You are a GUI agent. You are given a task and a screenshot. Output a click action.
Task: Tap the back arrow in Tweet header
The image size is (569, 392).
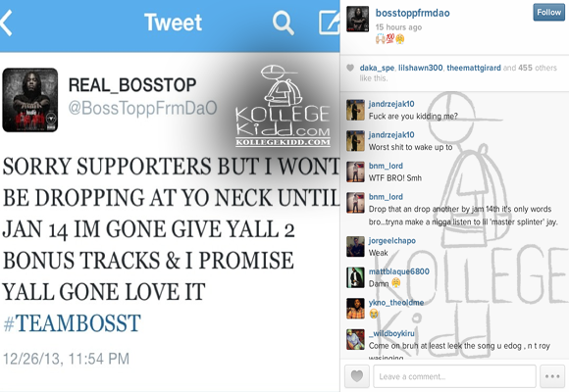click(6, 23)
